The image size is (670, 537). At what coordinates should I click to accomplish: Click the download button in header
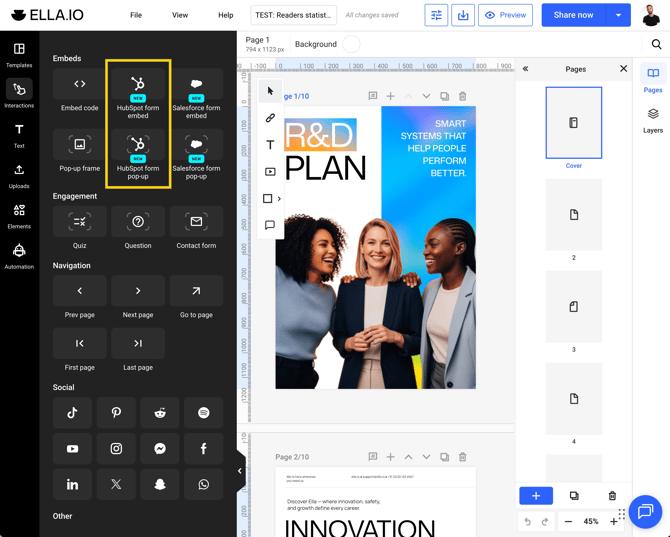tap(463, 15)
